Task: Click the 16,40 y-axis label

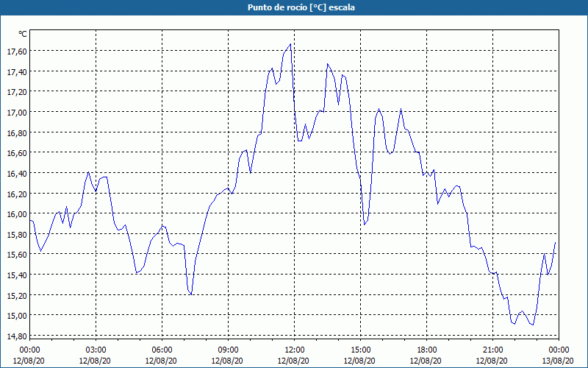Action: pyautogui.click(x=17, y=173)
